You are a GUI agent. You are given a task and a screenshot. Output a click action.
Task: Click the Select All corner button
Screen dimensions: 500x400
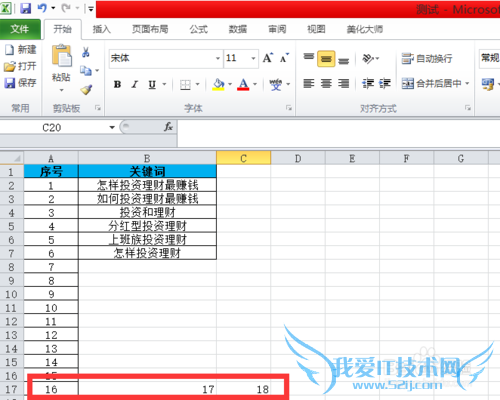point(12,158)
